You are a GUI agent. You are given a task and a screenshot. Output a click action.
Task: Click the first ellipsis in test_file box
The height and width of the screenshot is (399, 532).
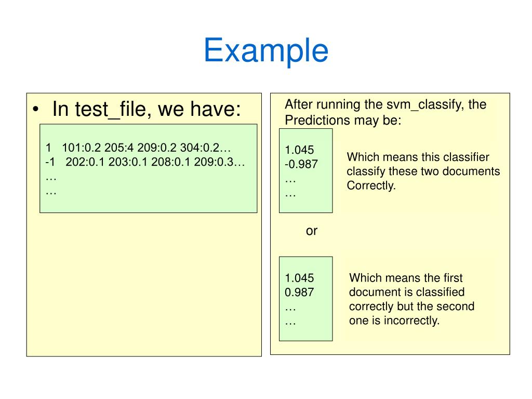click(51, 179)
